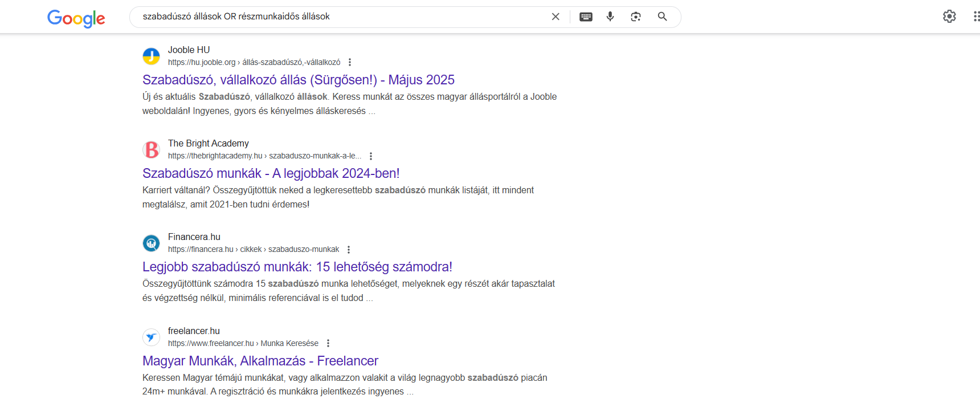Search by image with the Lens icon
Image resolution: width=980 pixels, height=415 pixels.
pos(636,17)
